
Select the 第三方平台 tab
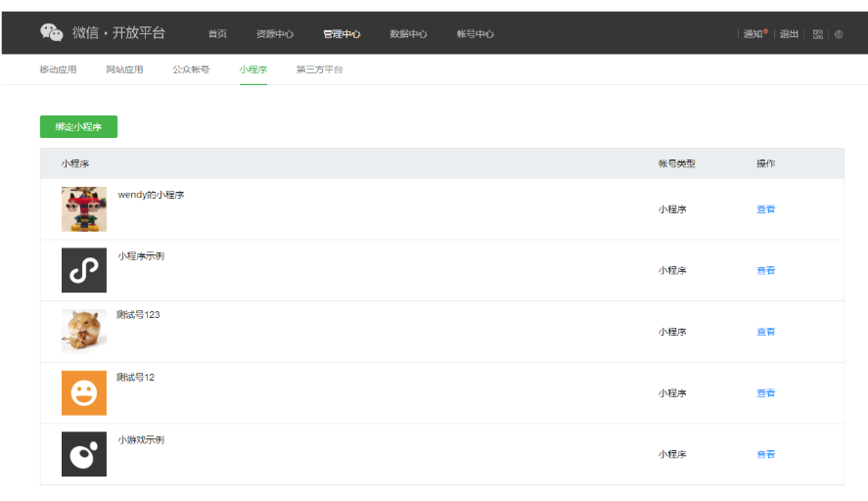319,69
